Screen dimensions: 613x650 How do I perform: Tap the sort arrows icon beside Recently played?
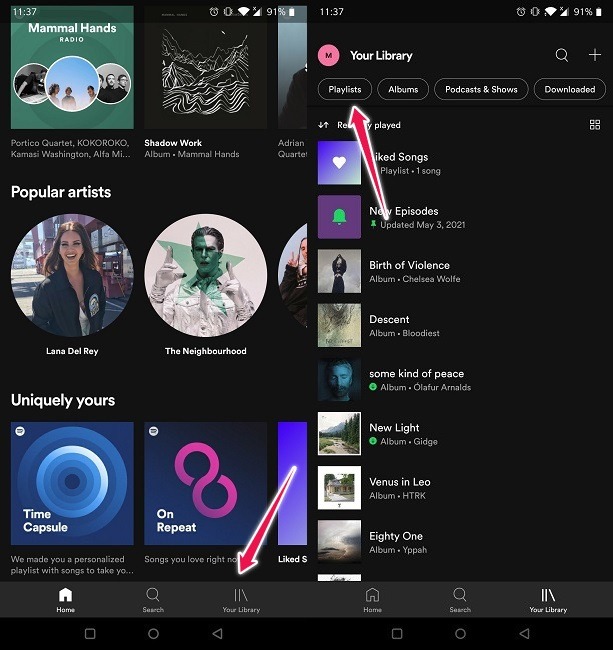[x=323, y=125]
